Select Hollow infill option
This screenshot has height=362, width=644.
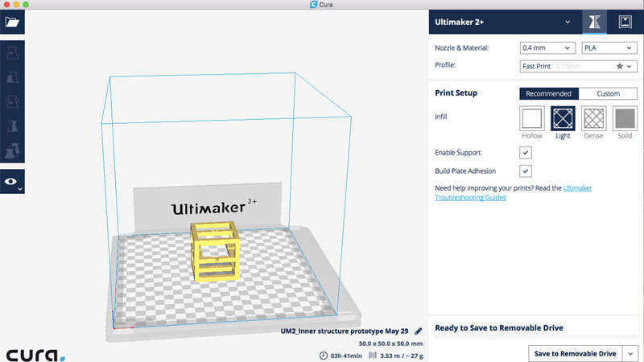[532, 118]
